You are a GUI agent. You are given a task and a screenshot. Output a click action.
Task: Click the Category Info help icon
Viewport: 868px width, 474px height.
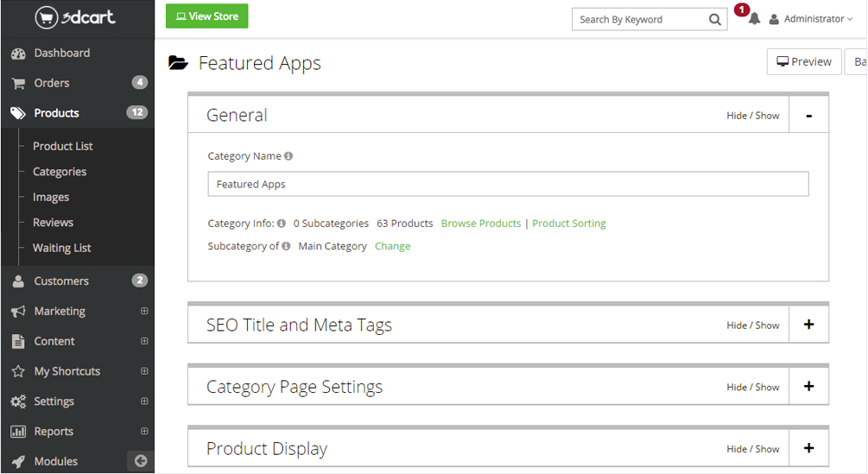click(282, 224)
